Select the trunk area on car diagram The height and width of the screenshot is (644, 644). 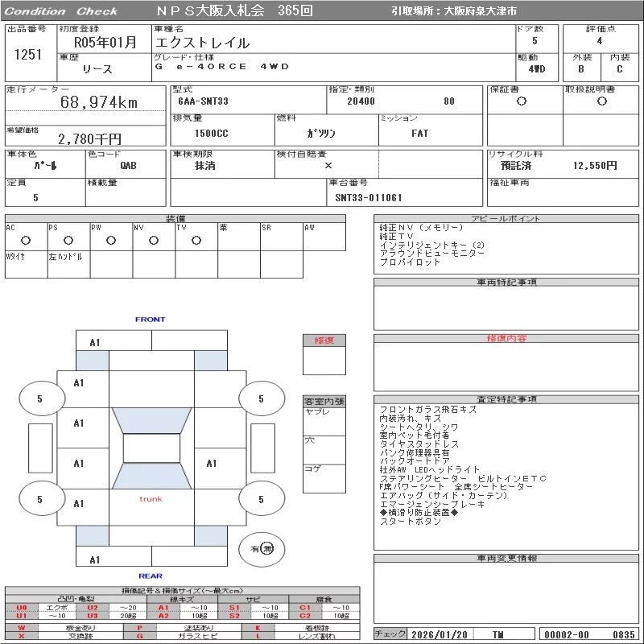[x=151, y=499]
